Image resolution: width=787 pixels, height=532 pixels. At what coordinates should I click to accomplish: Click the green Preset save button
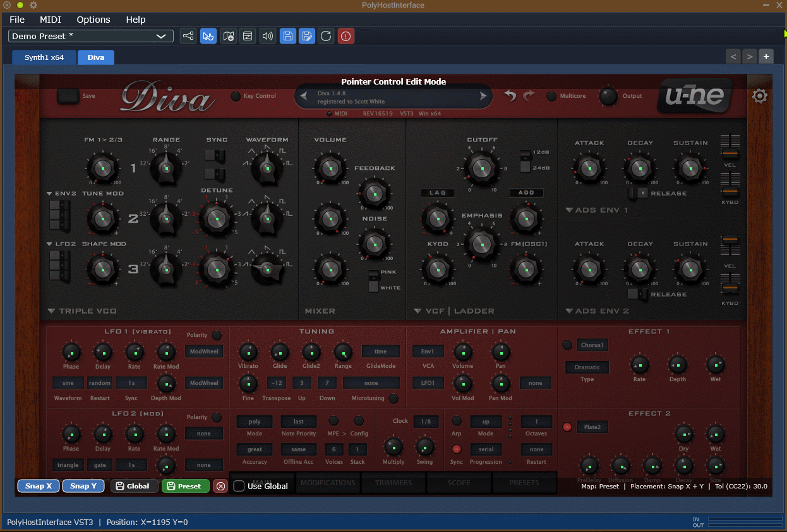[186, 486]
